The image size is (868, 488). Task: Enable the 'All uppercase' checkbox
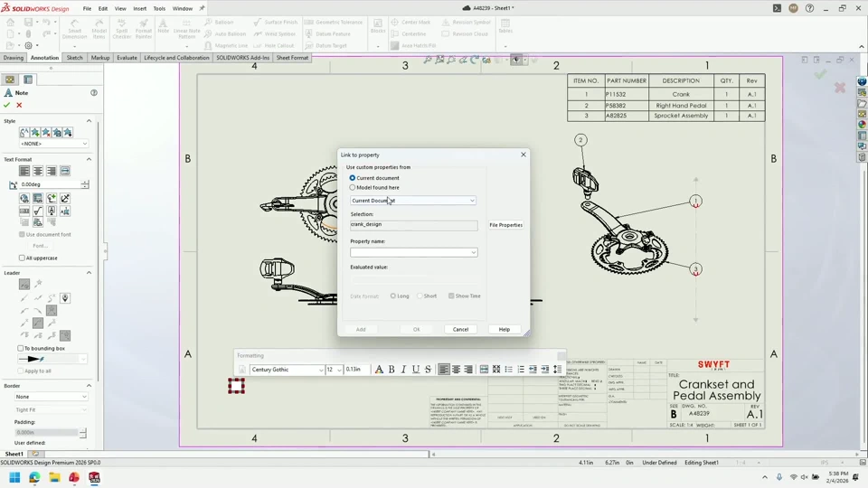(23, 258)
